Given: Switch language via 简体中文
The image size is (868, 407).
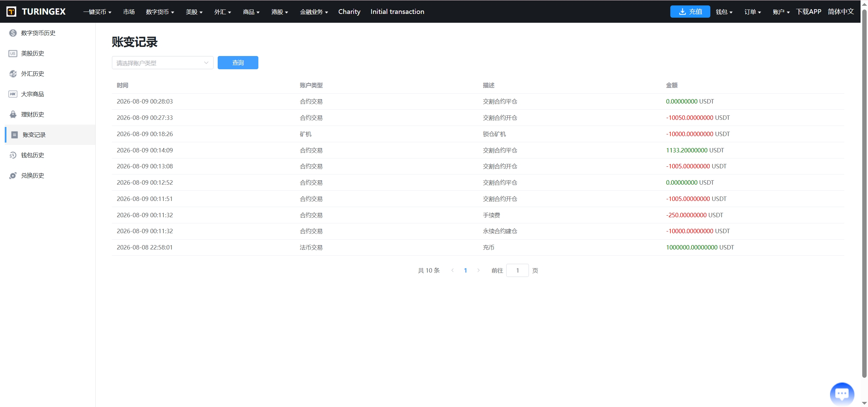Looking at the screenshot, I should pyautogui.click(x=841, y=12).
